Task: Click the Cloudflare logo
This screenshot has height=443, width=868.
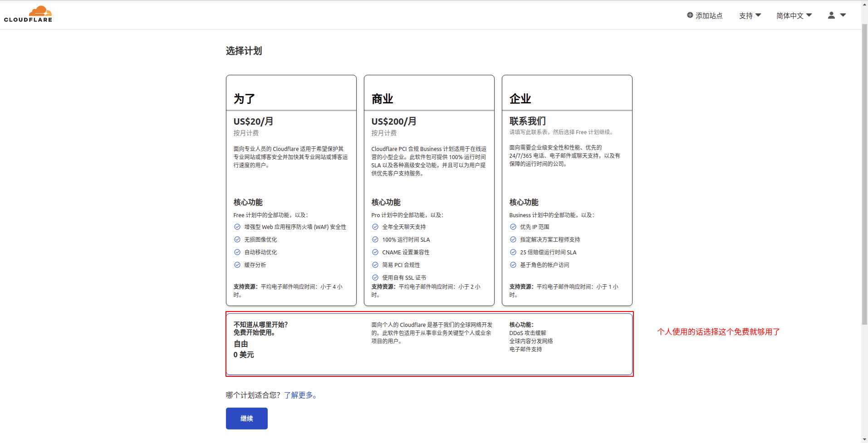Action: point(28,14)
